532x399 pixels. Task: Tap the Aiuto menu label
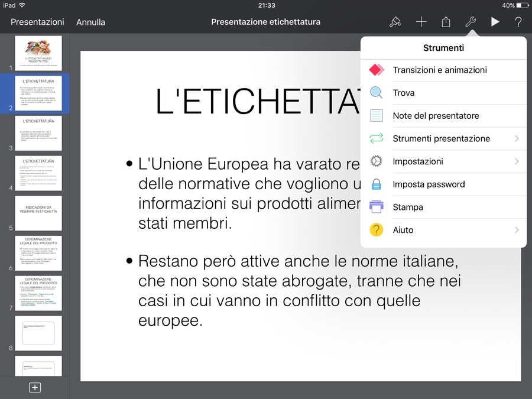pyautogui.click(x=403, y=230)
